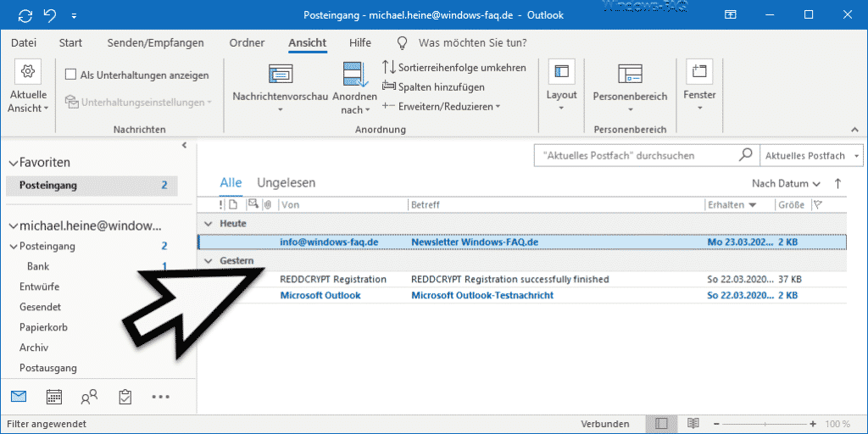This screenshot has width=868, height=434.
Task: Open Newsletter Windows-FAQ.de message
Action: click(522, 242)
